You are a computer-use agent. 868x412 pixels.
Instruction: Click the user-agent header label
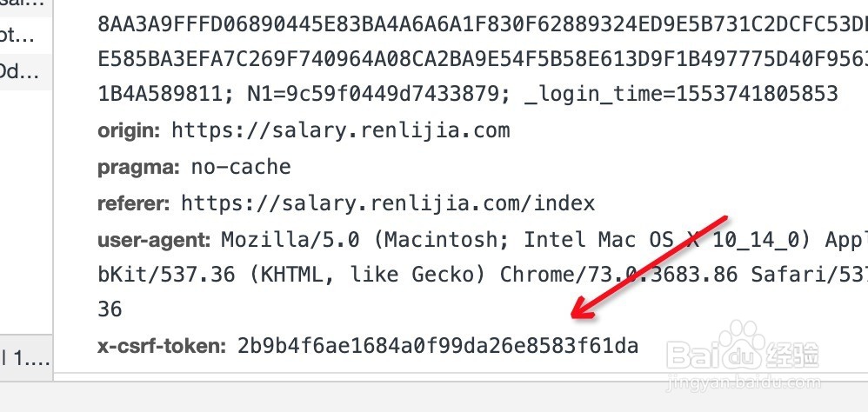[154, 239]
